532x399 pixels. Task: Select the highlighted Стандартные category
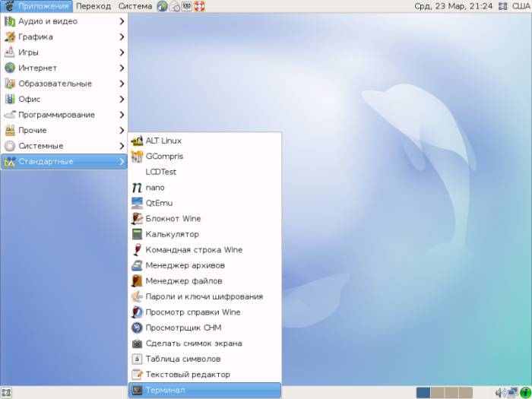pos(64,161)
